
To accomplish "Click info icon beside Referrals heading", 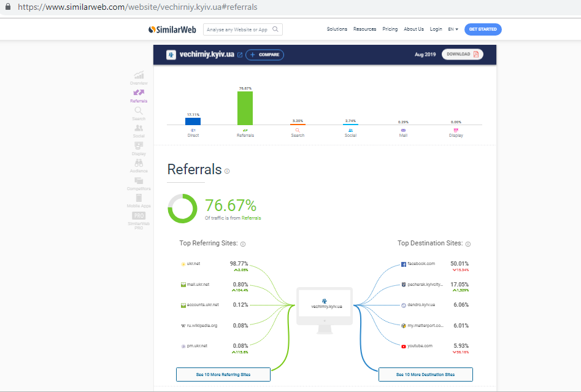I will [x=227, y=171].
